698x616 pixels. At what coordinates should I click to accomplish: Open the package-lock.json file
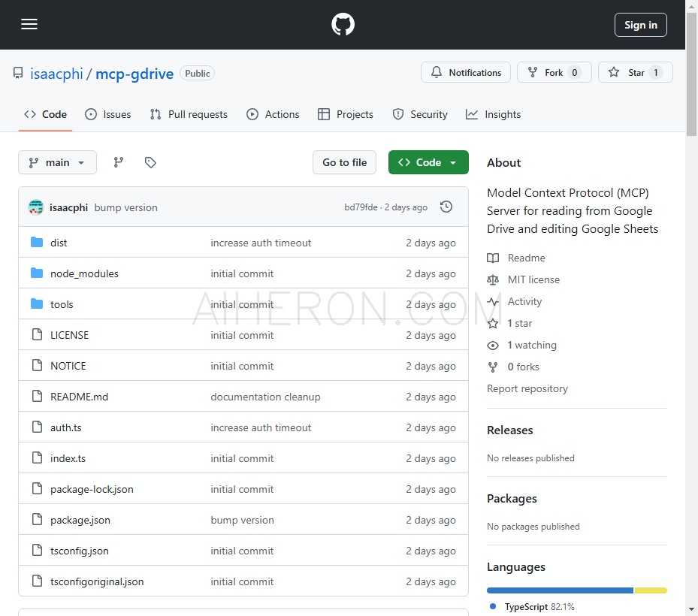pos(92,489)
